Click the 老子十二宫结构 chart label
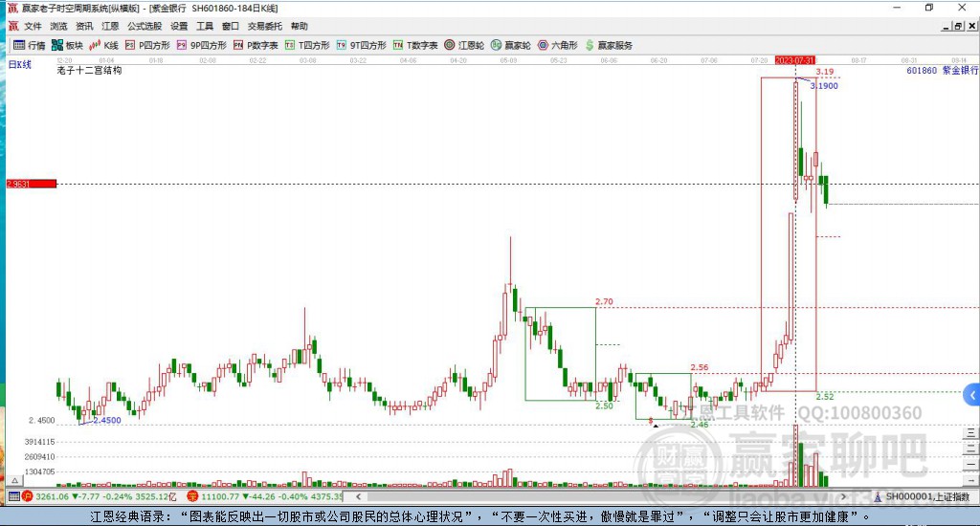The height and width of the screenshot is (526, 980). [89, 71]
